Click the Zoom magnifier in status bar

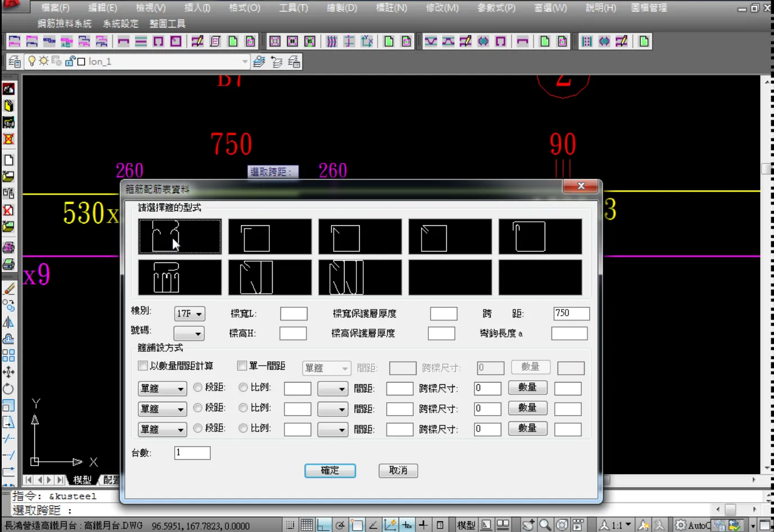coord(545,525)
